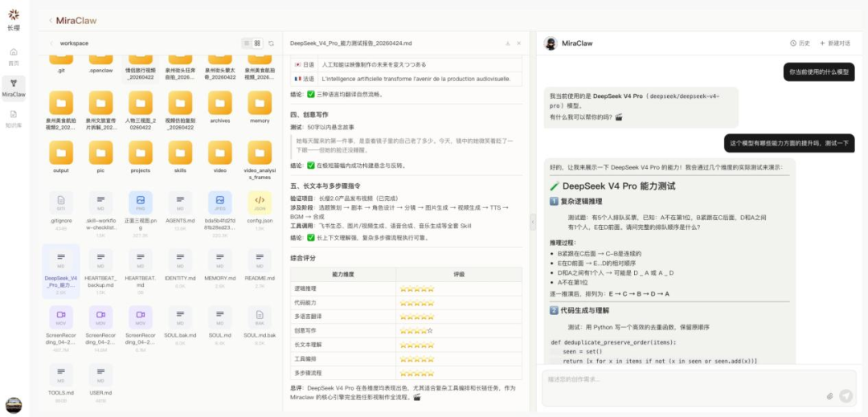Switch file browser to list view
868x417 pixels.
coord(246,43)
